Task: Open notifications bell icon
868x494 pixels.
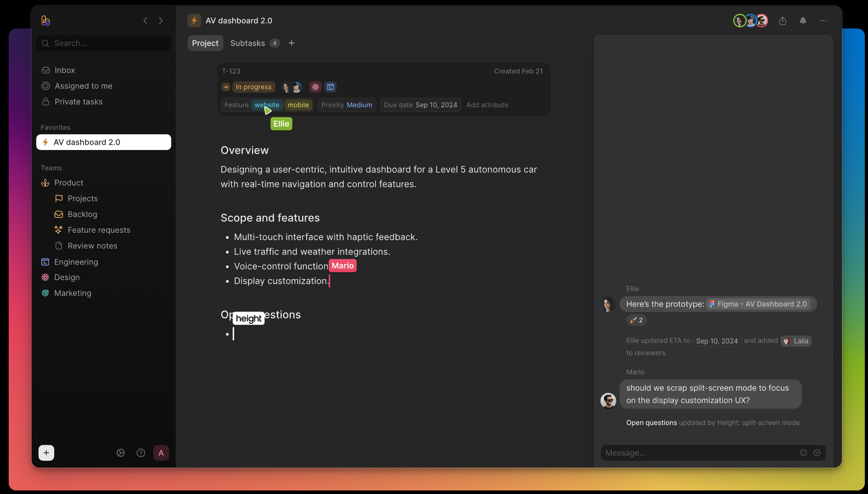Action: pos(803,21)
